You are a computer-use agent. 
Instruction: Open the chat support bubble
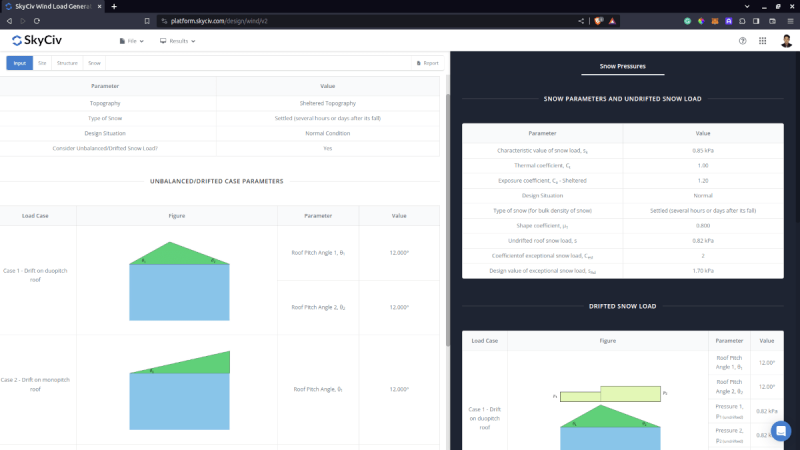click(x=781, y=430)
